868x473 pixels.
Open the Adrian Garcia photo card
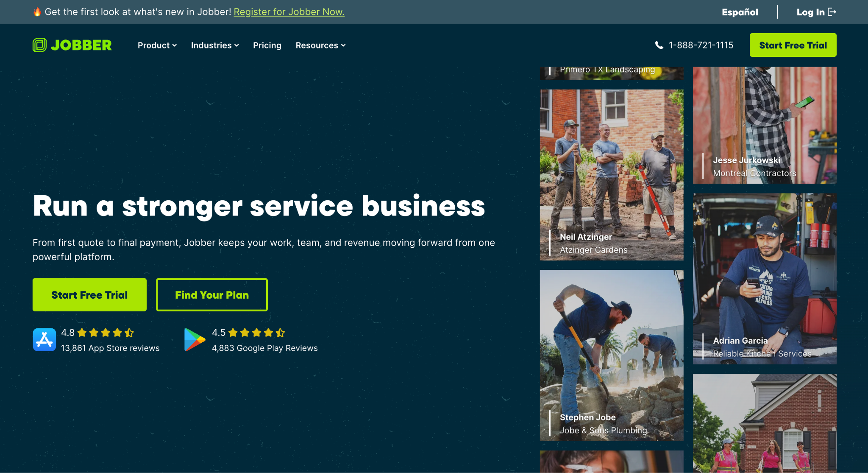[x=765, y=279]
